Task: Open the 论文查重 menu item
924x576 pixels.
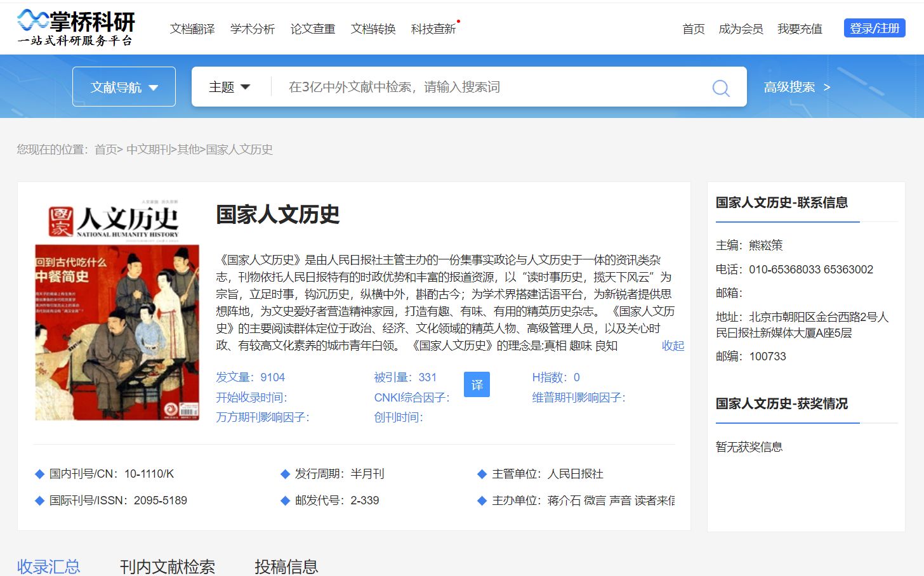Action: tap(312, 29)
